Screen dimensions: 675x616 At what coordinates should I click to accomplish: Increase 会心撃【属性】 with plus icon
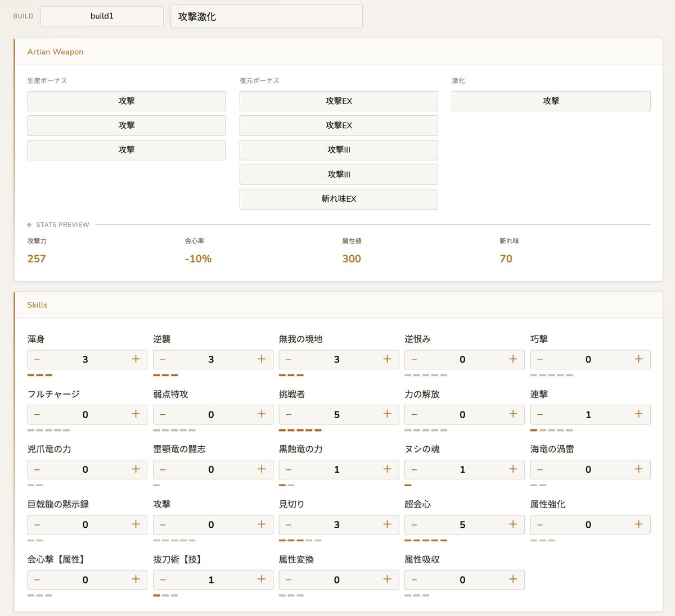pyautogui.click(x=136, y=579)
